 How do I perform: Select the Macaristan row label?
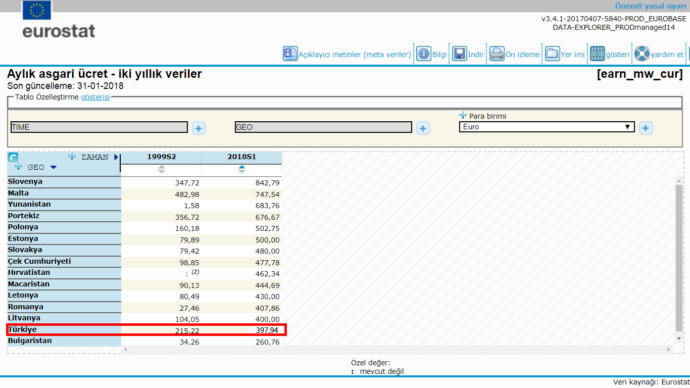[x=29, y=284]
